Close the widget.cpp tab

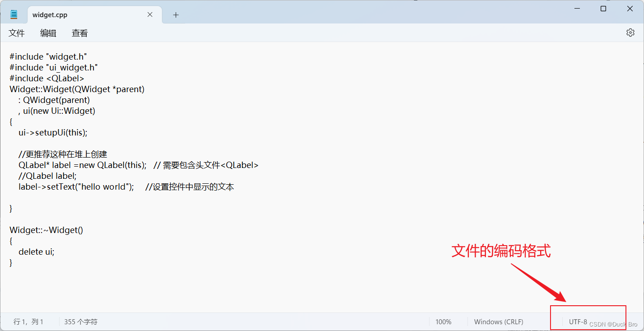150,14
